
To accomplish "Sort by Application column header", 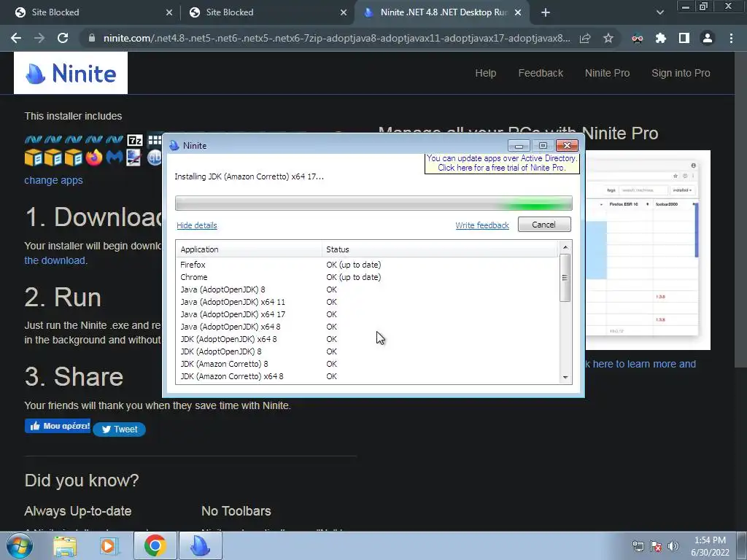I will (x=249, y=249).
